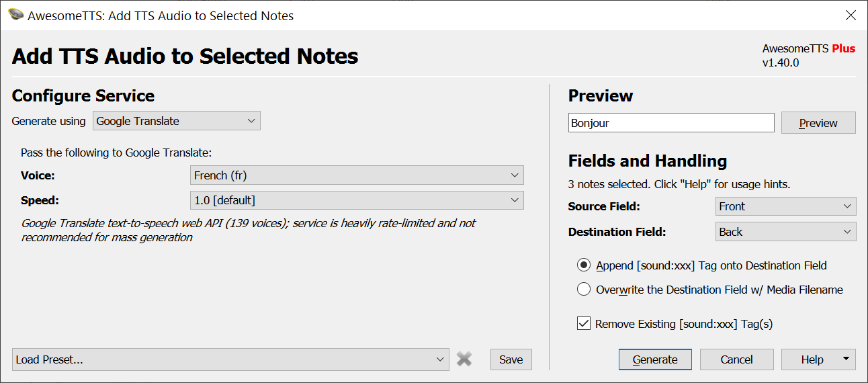Select Append [sound:xxx] Tag radio option

(x=584, y=265)
